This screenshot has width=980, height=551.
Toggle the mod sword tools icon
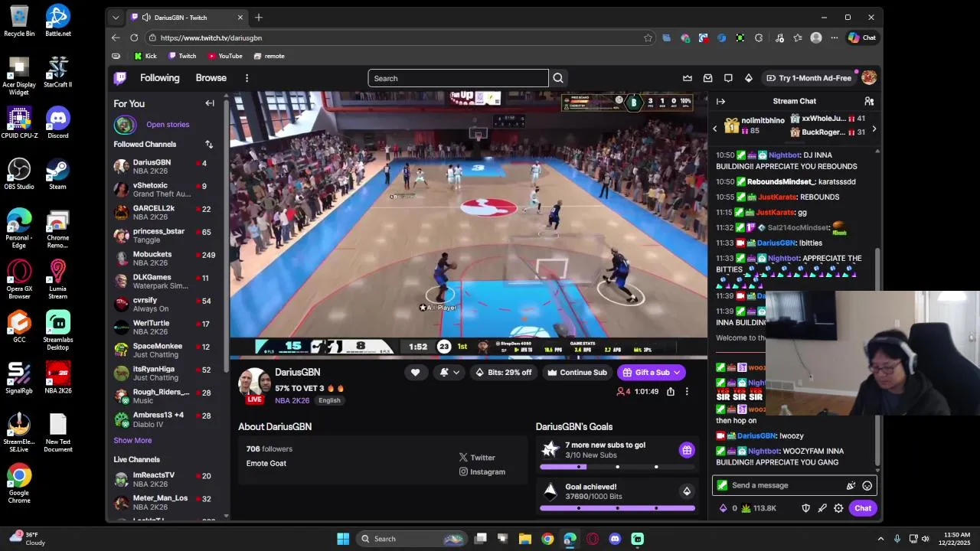click(x=822, y=508)
